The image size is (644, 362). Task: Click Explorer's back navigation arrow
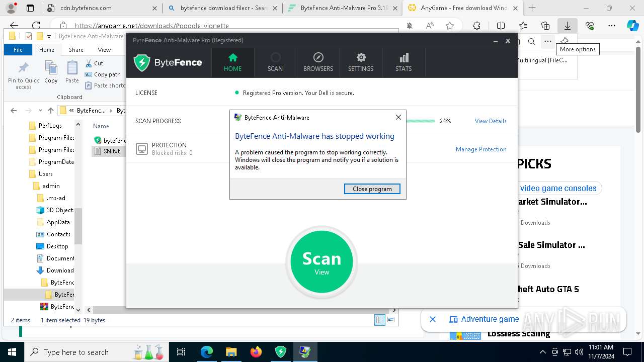tap(14, 111)
